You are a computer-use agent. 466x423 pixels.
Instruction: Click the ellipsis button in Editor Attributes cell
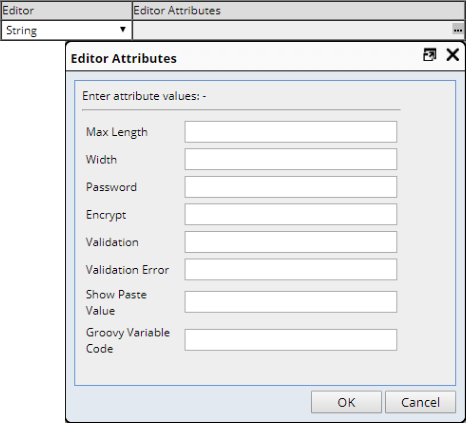[458, 30]
